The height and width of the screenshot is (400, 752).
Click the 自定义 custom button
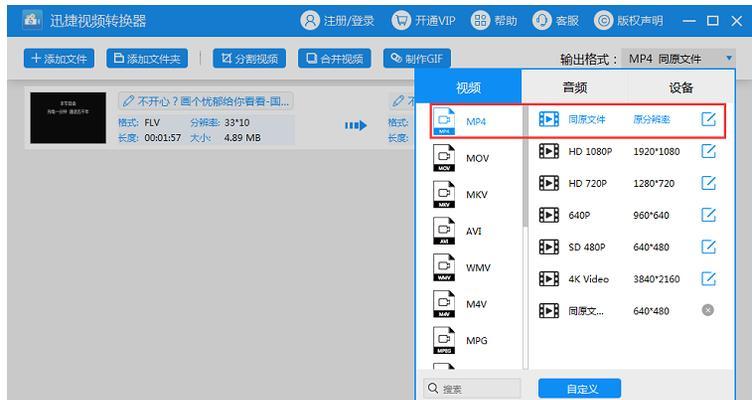(x=579, y=388)
